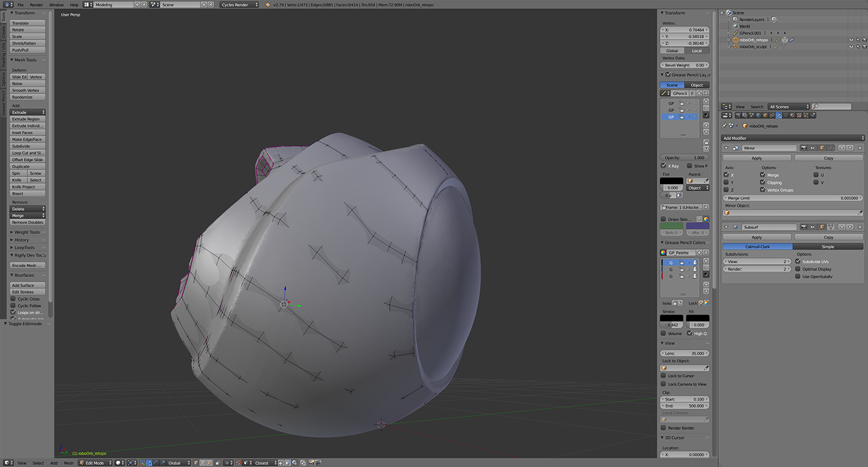The image size is (868, 467).
Task: Toggle Mirror modifier render camera icon
Action: [804, 148]
